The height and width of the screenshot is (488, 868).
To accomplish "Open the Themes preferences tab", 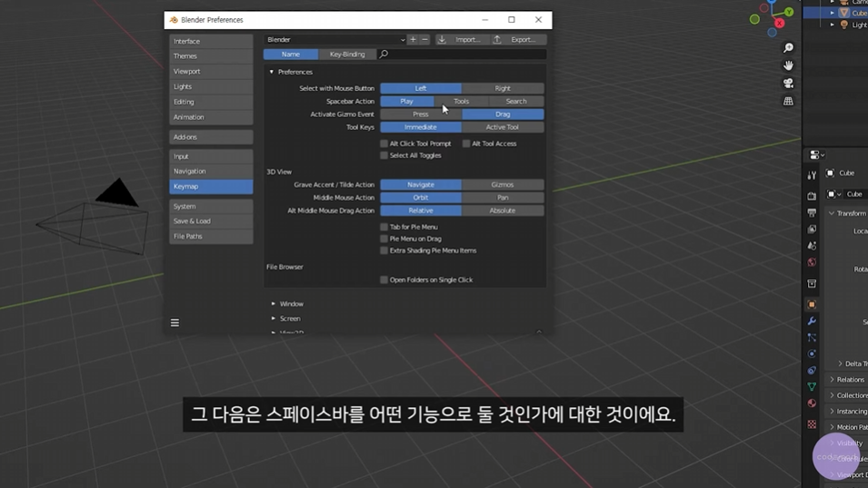I will (x=211, y=56).
